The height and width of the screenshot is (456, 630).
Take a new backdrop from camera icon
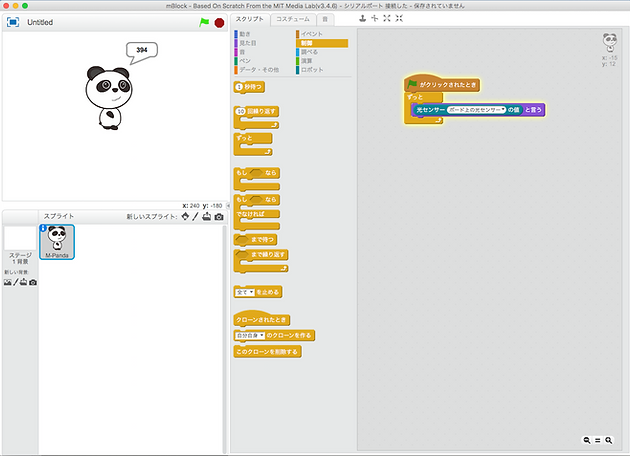[x=33, y=282]
